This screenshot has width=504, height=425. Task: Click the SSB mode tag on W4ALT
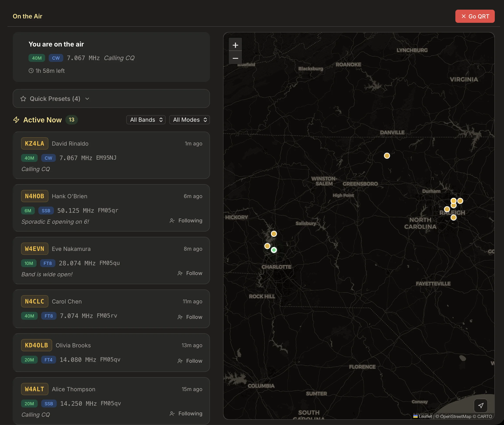coord(49,403)
